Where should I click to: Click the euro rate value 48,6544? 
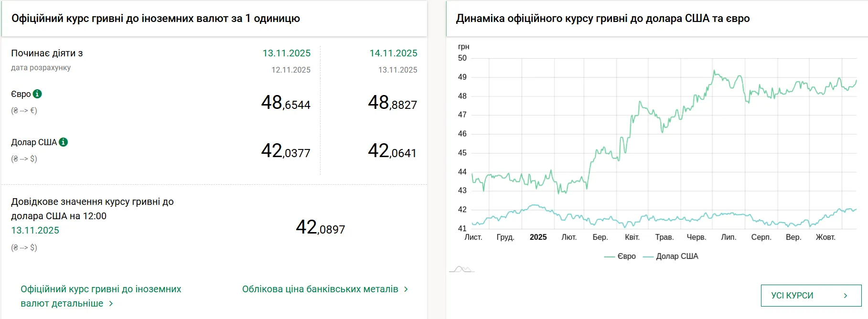[286, 103]
